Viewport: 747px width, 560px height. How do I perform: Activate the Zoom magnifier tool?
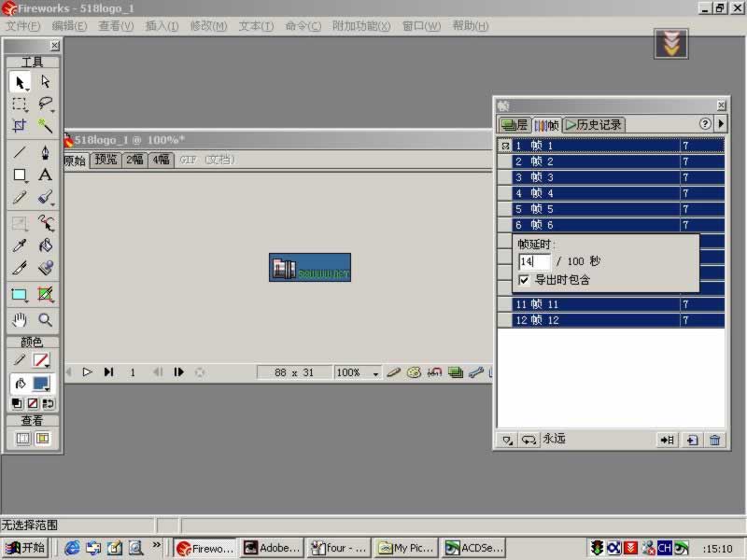pyautogui.click(x=45, y=319)
